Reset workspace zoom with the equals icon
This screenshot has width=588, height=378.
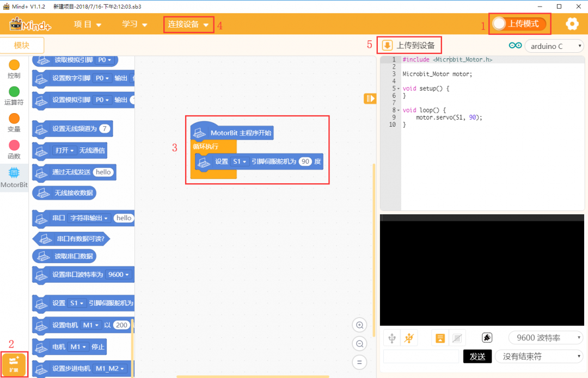[359, 362]
